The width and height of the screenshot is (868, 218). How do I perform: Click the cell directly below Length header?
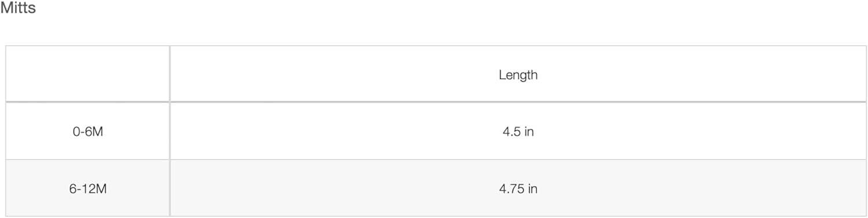518,131
